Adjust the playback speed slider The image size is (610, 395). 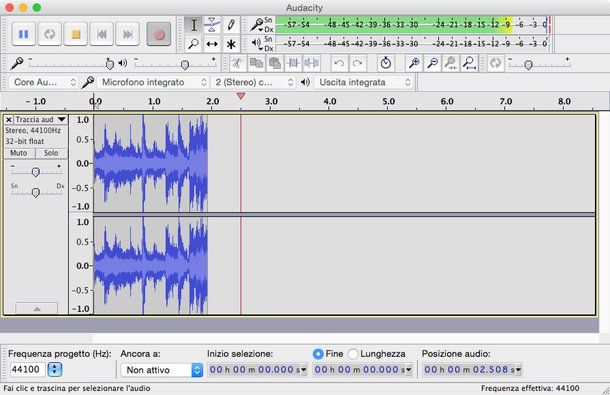point(528,64)
